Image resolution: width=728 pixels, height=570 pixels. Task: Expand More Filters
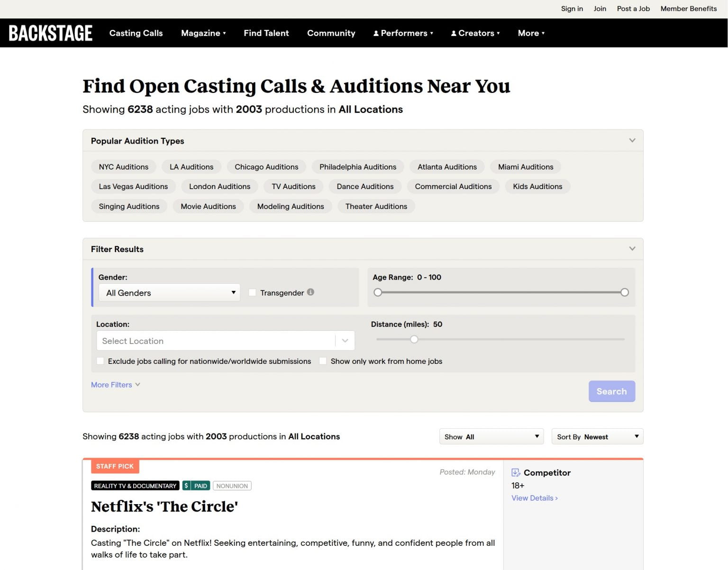click(x=115, y=384)
